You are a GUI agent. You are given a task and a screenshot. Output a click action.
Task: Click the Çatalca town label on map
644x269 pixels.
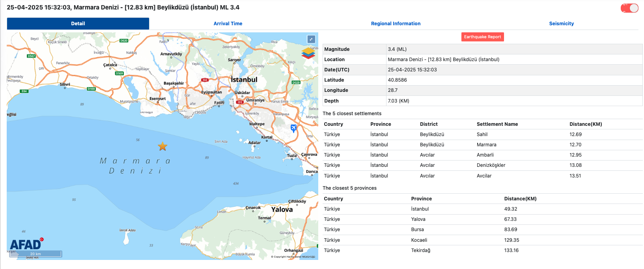point(110,65)
